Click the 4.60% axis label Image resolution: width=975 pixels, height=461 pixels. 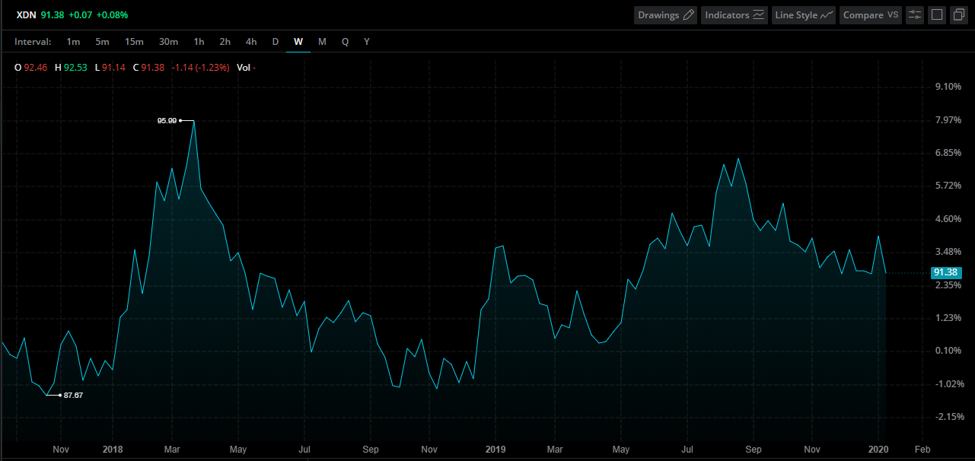coord(948,219)
